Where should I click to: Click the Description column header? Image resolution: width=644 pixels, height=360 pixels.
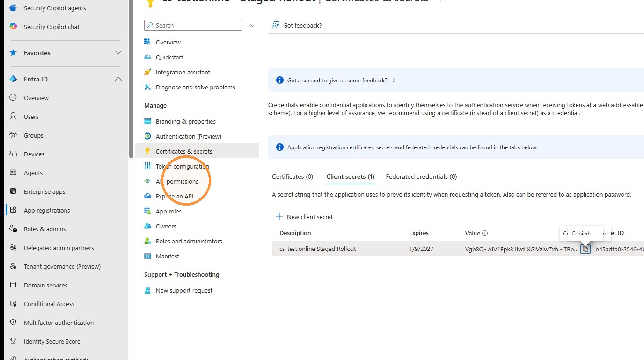[x=295, y=233]
